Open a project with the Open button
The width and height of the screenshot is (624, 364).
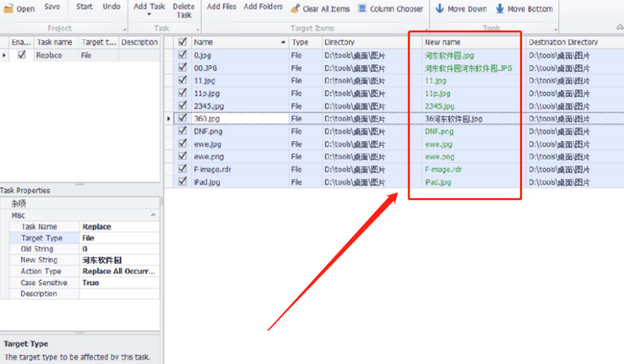tap(19, 8)
